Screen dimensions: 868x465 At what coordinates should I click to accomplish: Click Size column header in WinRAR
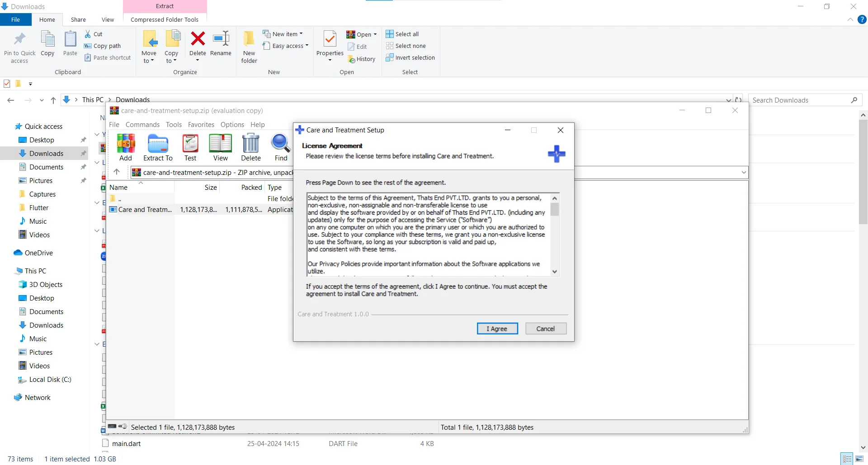pos(197,187)
